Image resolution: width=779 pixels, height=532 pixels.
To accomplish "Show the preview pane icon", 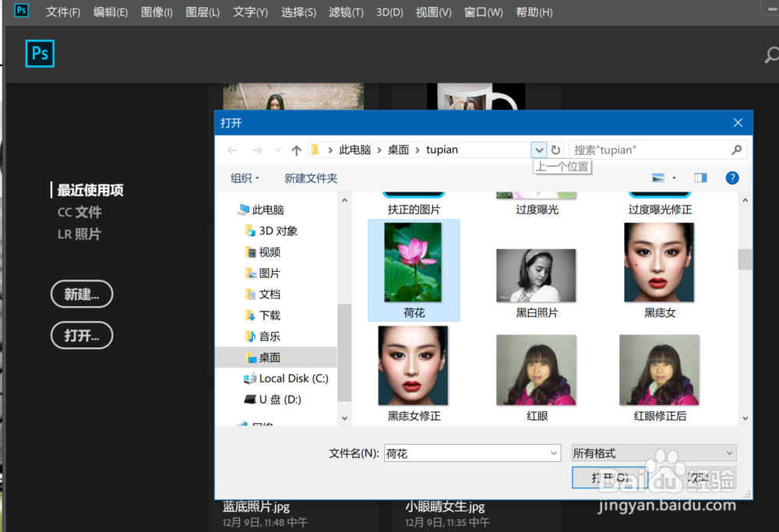I will pyautogui.click(x=700, y=178).
